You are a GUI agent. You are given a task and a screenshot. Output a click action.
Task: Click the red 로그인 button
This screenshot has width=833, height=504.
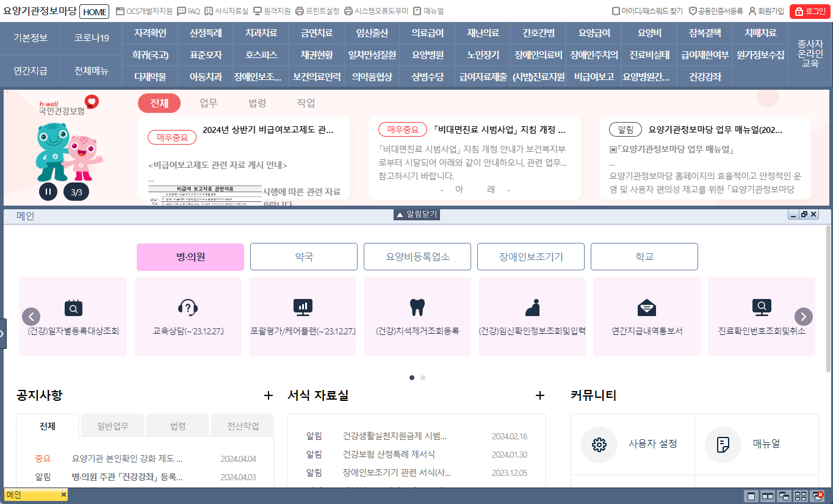pyautogui.click(x=810, y=11)
